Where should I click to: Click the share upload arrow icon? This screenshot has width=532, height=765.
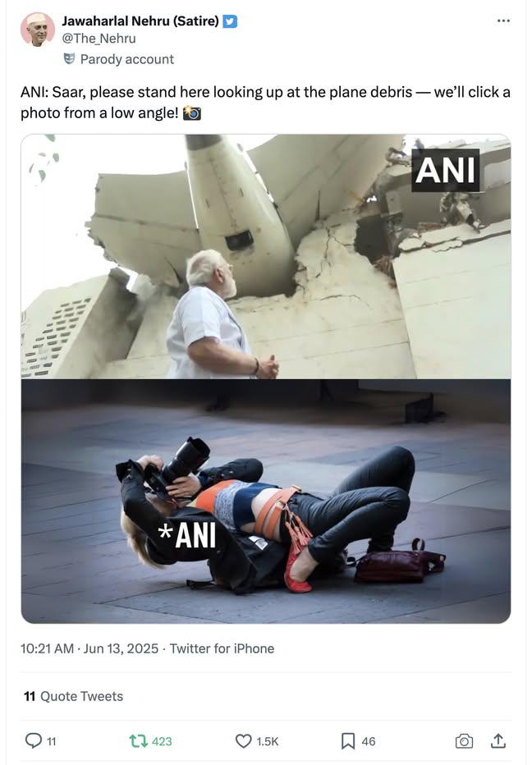click(x=498, y=740)
